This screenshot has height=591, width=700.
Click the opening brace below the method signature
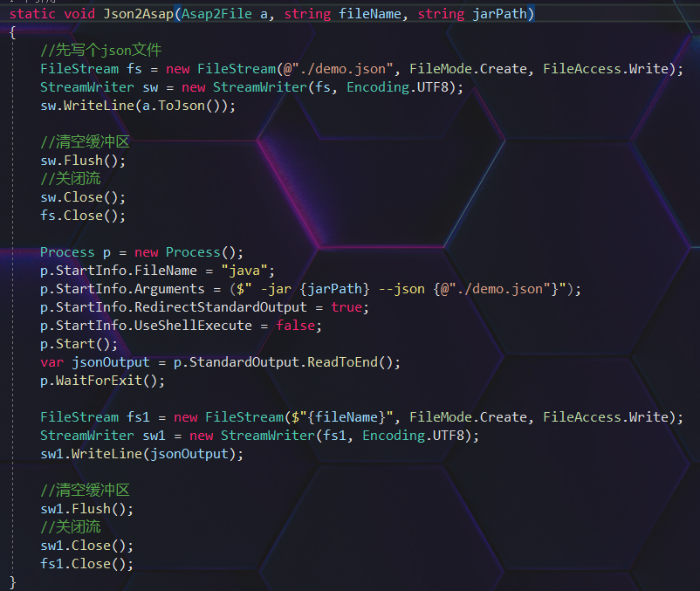(10, 31)
